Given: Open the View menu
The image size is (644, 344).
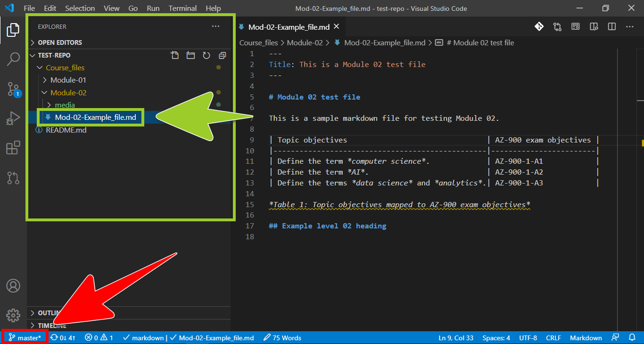Looking at the screenshot, I should click(x=112, y=8).
